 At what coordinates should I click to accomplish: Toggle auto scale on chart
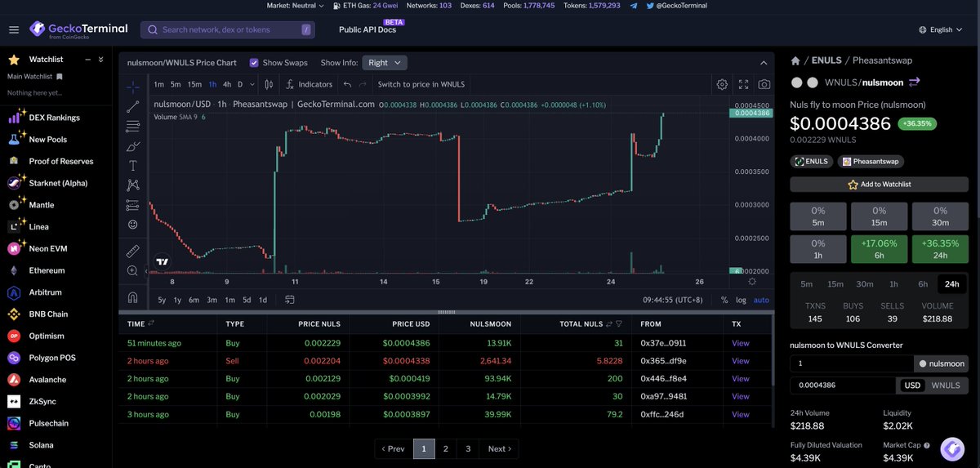pyautogui.click(x=761, y=300)
